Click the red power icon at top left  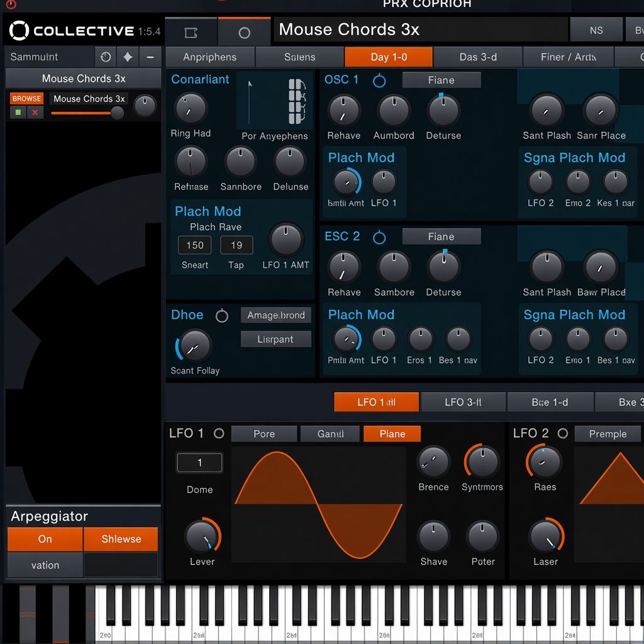[x=11, y=4]
